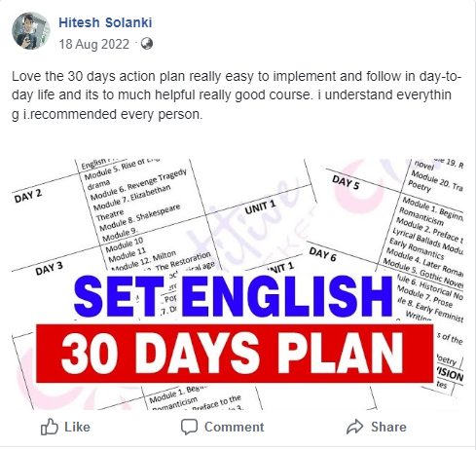Click the Share text label
Viewport: 476px width, 450px height.
point(388,427)
